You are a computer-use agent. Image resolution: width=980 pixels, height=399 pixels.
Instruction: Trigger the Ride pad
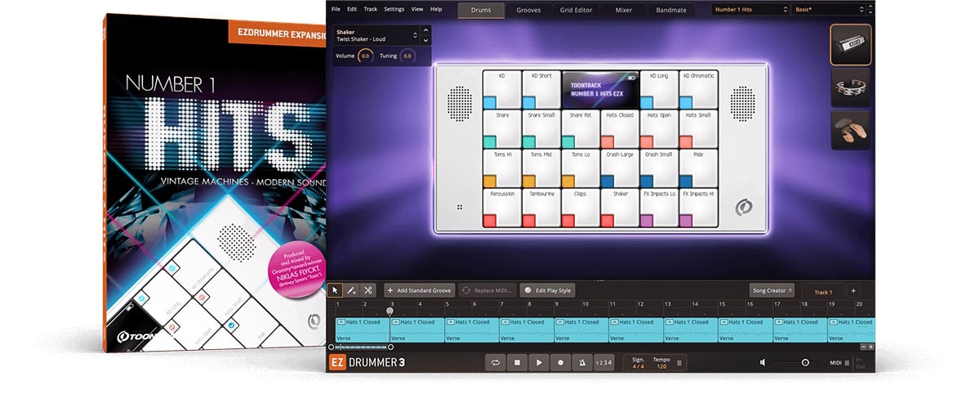[698, 168]
